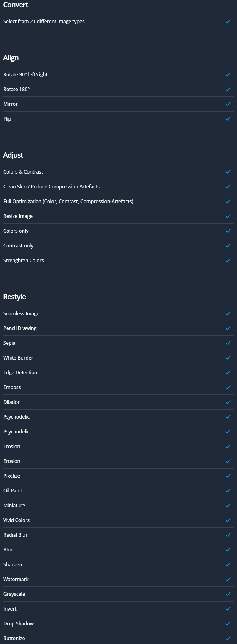Click the checkmark for Colors & Contrast
This screenshot has width=237, height=644.
(228, 172)
